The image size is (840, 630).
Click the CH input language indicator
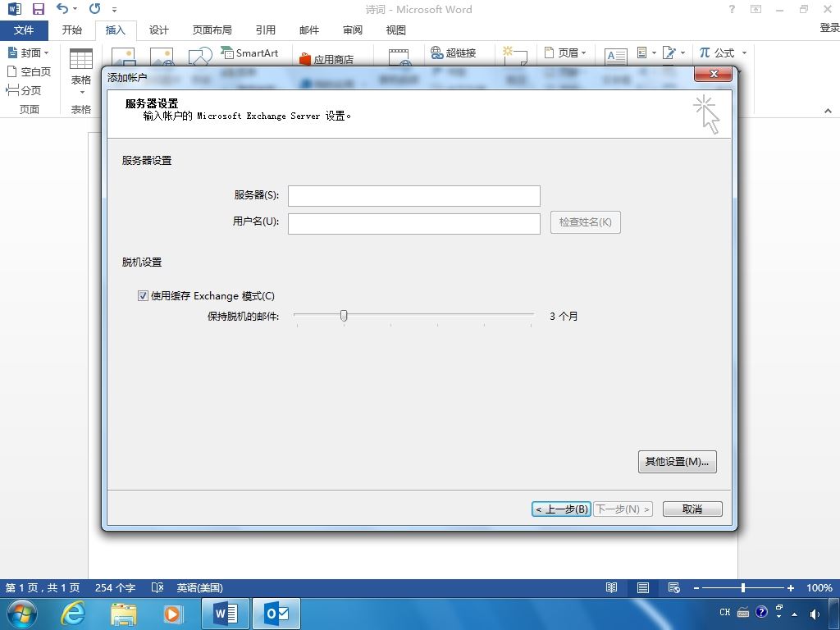725,612
